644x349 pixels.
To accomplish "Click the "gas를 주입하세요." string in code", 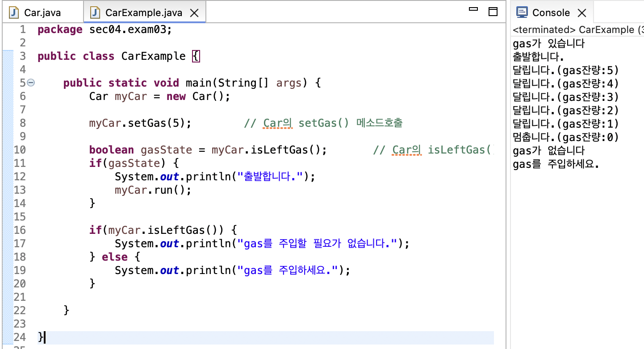I will (x=288, y=270).
